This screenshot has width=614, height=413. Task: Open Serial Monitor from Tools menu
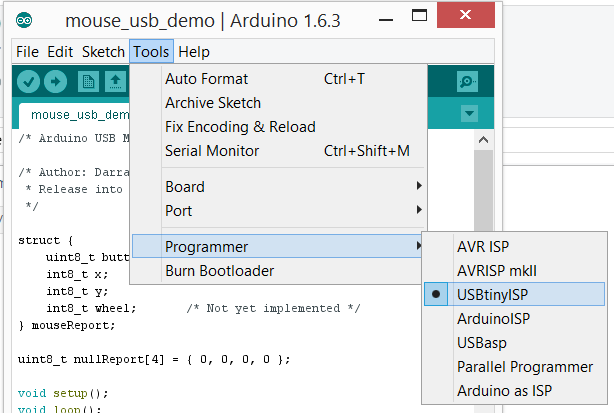279,151
